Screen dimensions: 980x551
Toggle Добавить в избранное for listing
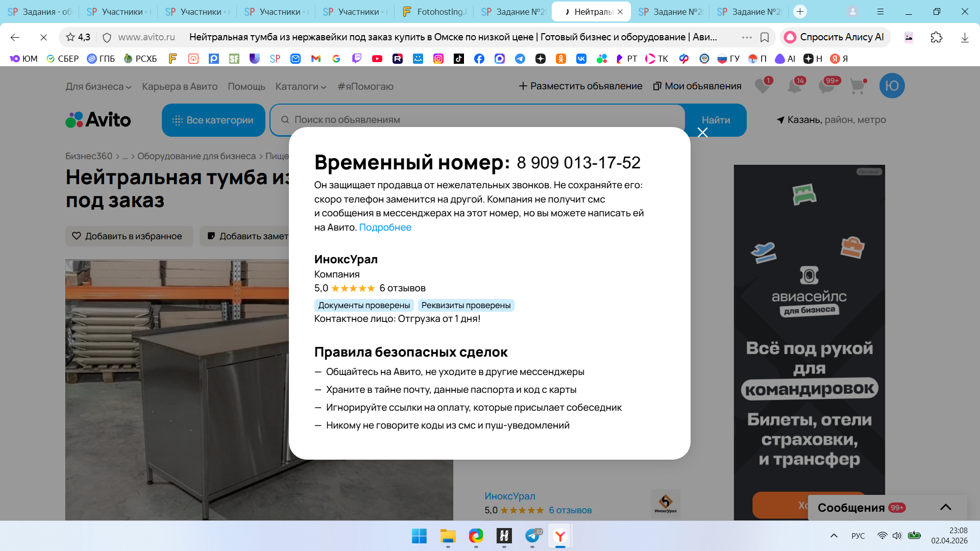pos(129,236)
